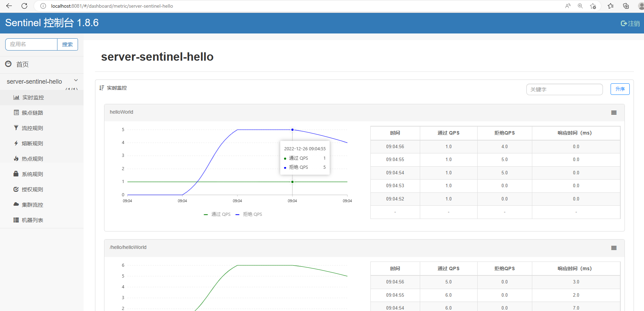644x311 pixels.
Task: Click the server-sentinel-hello page heading
Action: tap(157, 56)
